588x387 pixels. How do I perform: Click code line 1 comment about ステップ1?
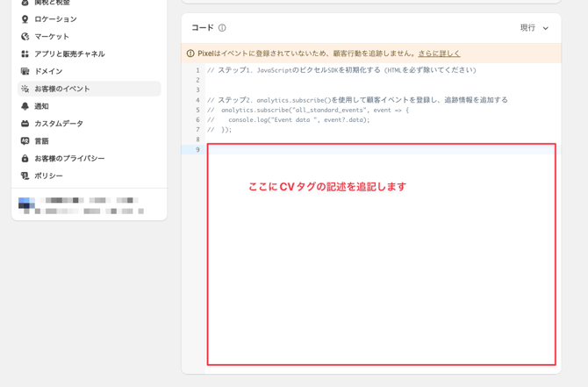(x=342, y=70)
